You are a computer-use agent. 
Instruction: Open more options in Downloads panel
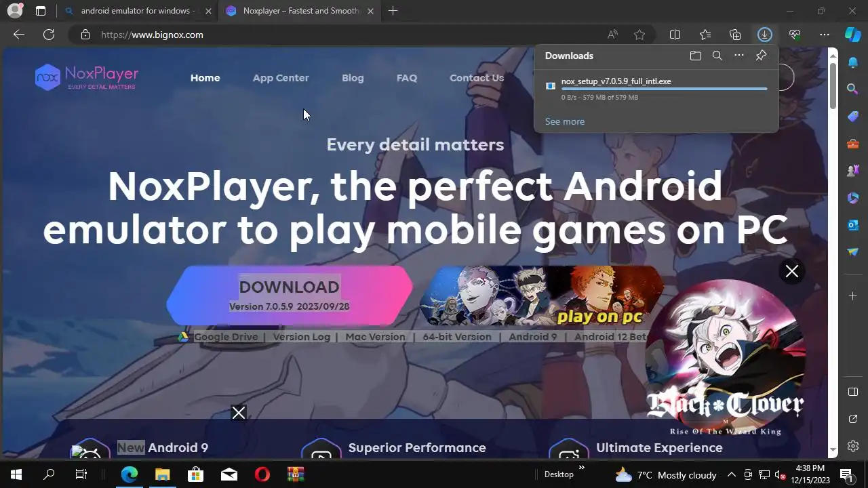tap(739, 56)
